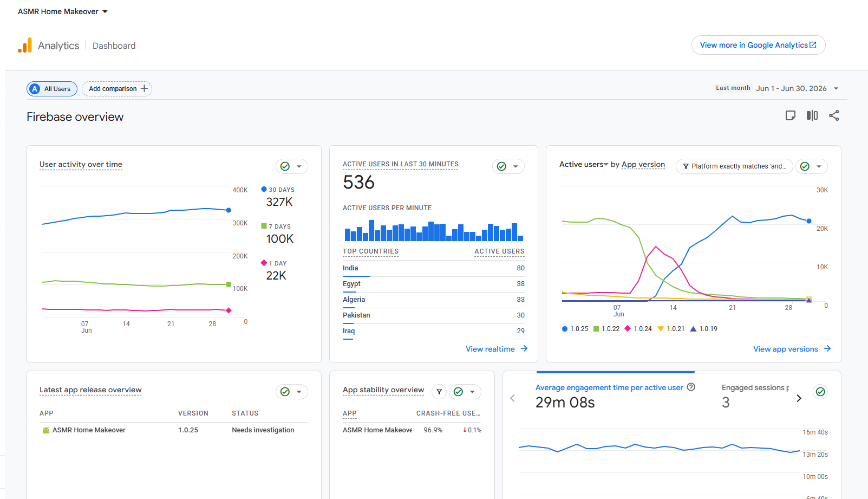This screenshot has height=499, width=868.
Task: Click the Needs investigation status text
Action: pos(263,430)
